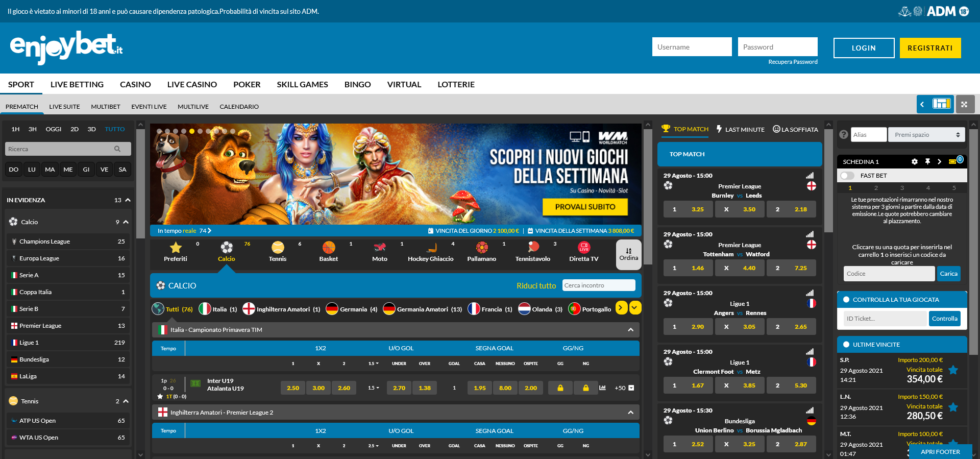Toggle the SA day filter
980x459 pixels.
point(122,170)
